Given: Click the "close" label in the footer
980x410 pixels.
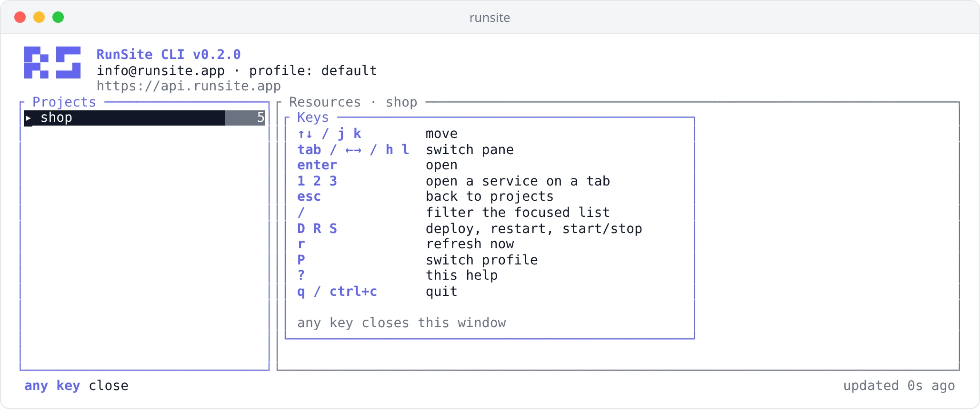Looking at the screenshot, I should tap(109, 386).
